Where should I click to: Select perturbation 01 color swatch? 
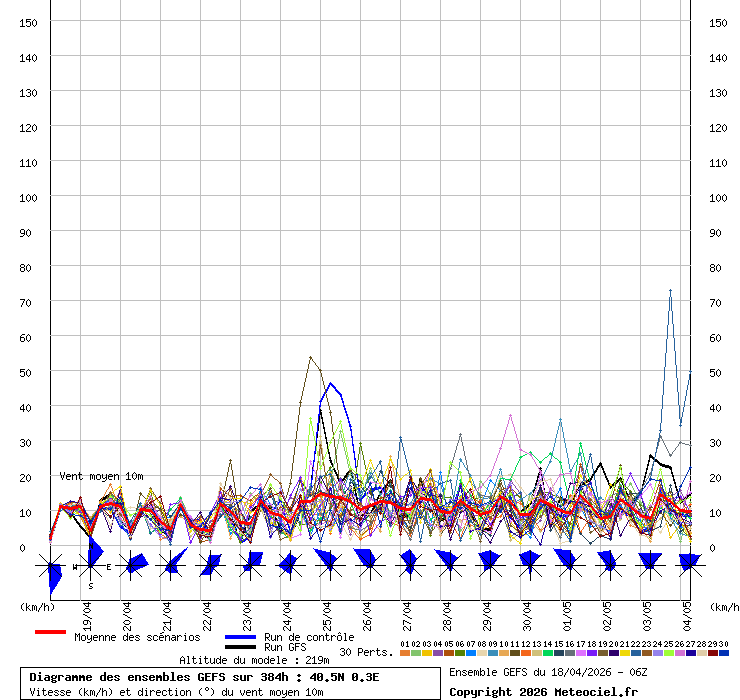(404, 653)
